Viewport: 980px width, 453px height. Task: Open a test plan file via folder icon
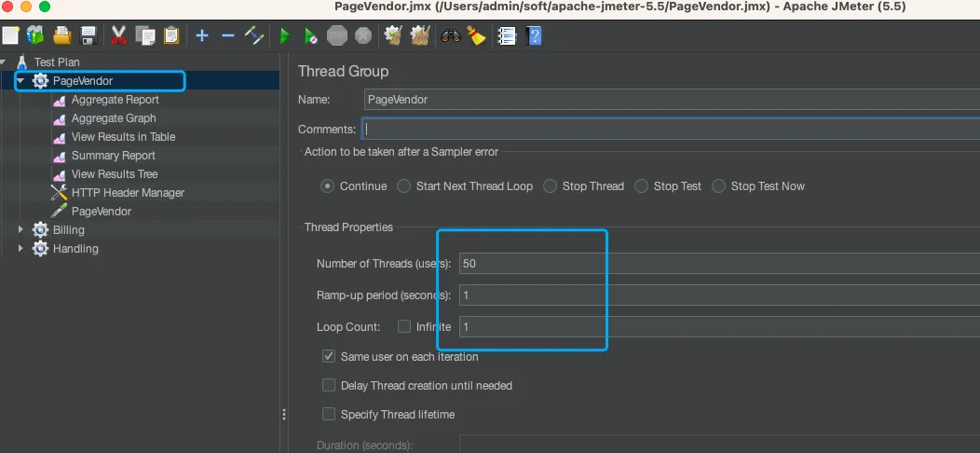click(61, 35)
